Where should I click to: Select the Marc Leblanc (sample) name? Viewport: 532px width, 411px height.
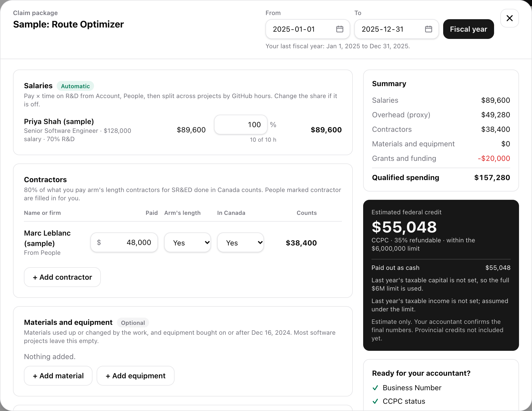tap(47, 238)
